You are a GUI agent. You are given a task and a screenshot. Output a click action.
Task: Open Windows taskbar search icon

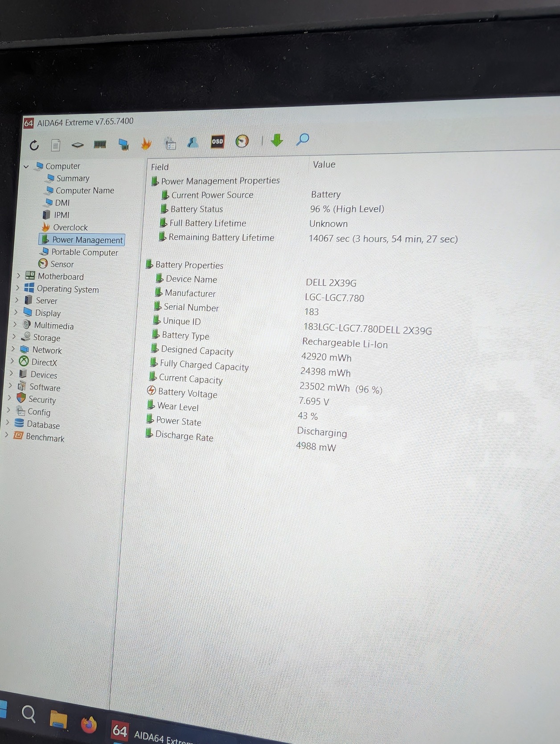pos(29,713)
